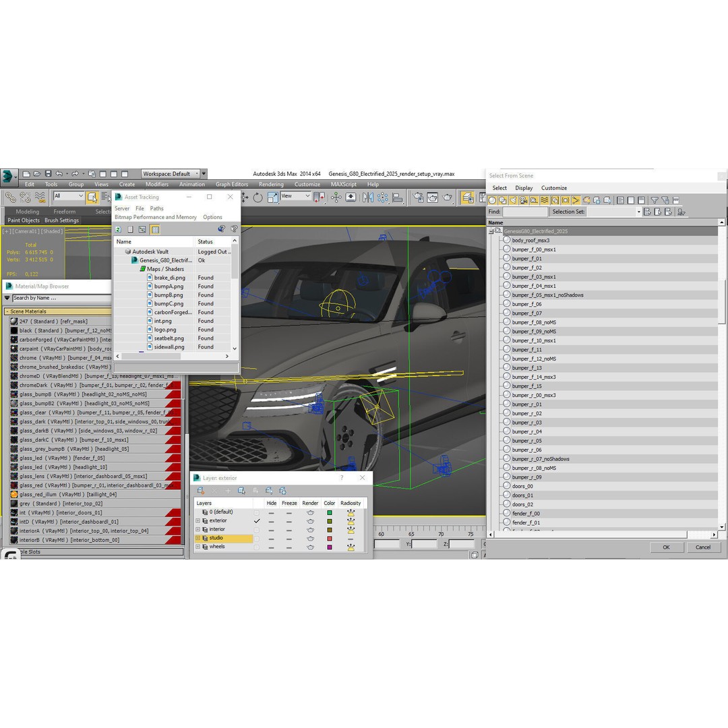
Task: Expand the wheels layer tree node
Action: click(x=198, y=547)
